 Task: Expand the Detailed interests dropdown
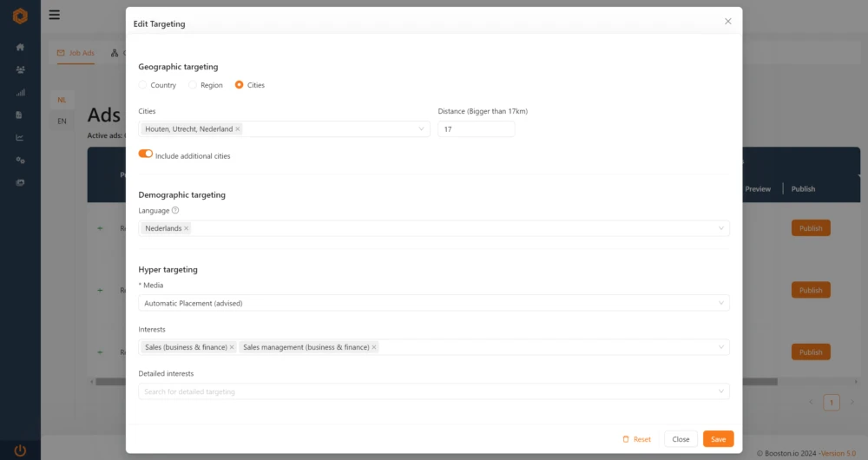(x=720, y=391)
